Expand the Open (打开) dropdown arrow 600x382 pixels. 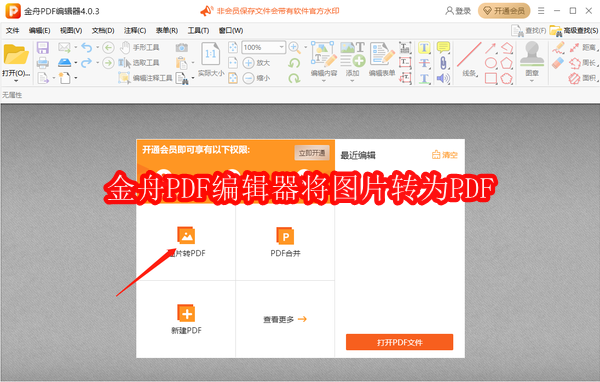[16, 81]
